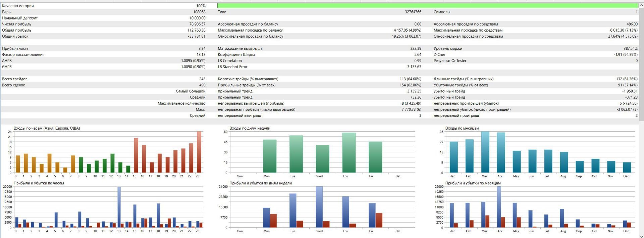
Task: Click the hour 23 bar in entries-by-hours chart
Action: click(199, 152)
